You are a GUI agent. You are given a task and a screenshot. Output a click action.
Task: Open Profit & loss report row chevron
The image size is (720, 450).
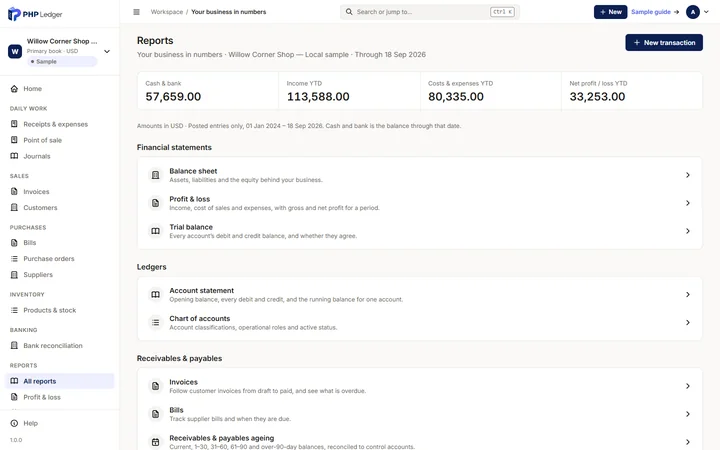pyautogui.click(x=688, y=203)
